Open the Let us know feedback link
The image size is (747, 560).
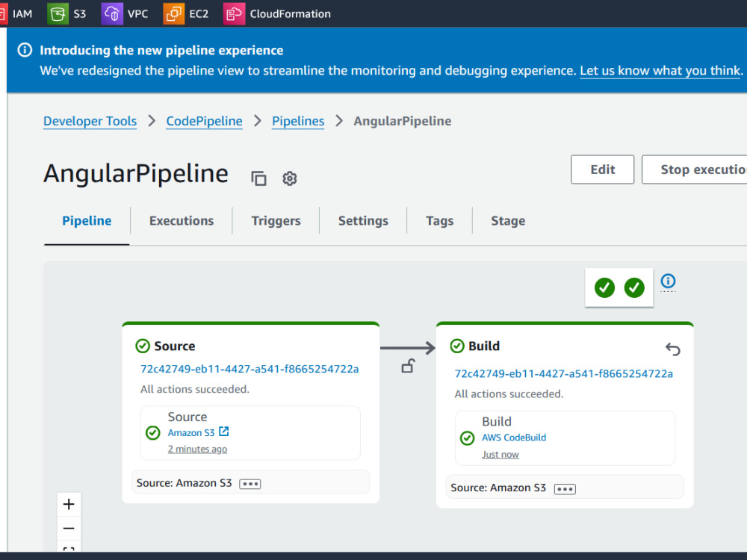(660, 70)
